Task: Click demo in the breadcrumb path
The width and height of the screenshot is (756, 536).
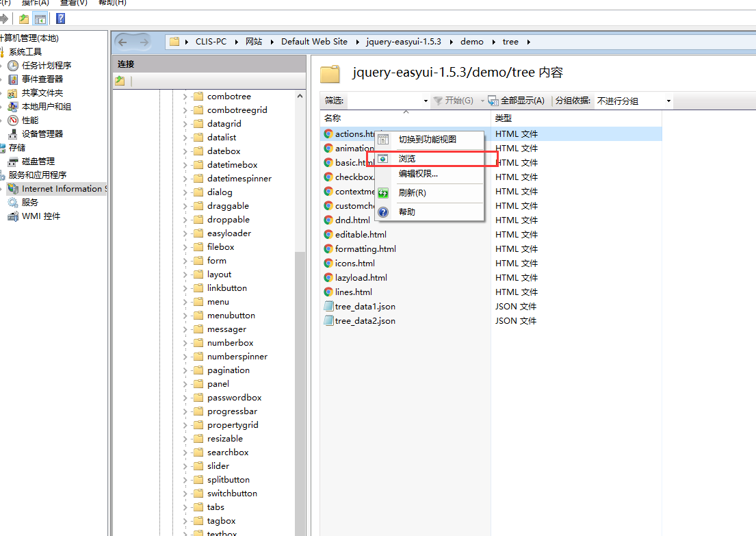Action: [x=471, y=42]
